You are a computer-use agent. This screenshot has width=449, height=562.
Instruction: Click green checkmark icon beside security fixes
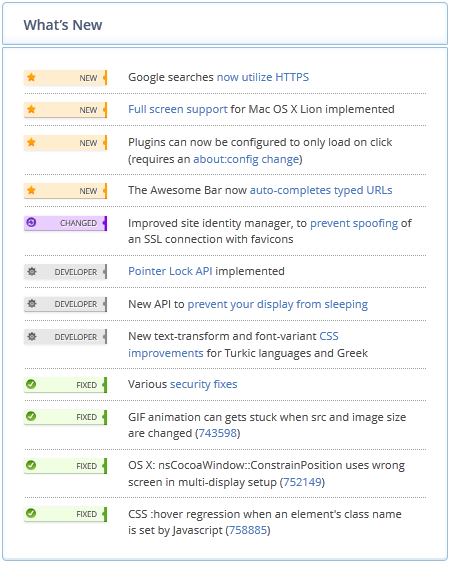coord(31,384)
